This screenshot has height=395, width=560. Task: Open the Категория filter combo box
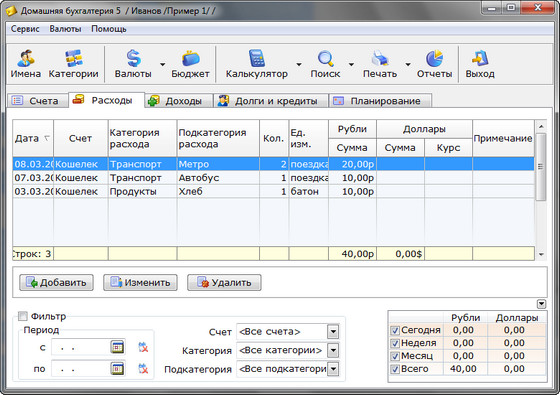(288, 350)
